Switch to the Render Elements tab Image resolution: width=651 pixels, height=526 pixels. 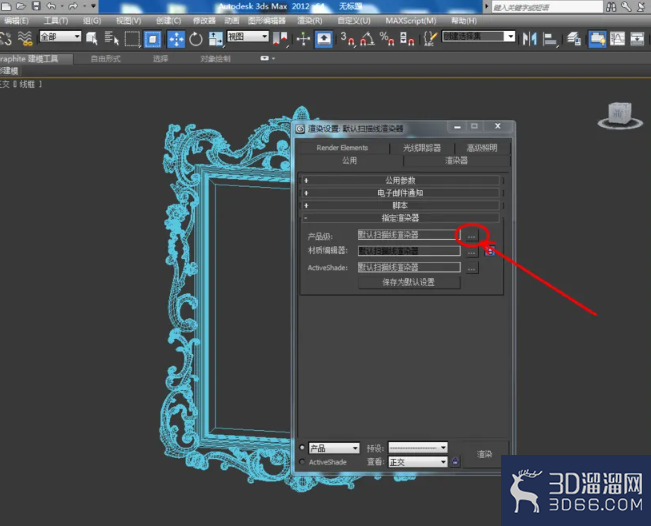tap(342, 148)
